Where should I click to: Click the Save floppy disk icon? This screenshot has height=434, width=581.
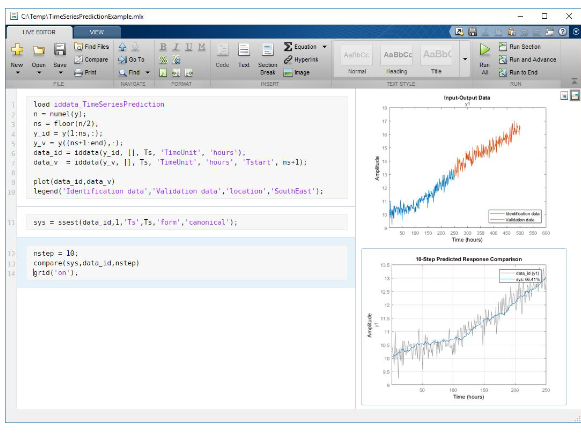click(x=60, y=49)
